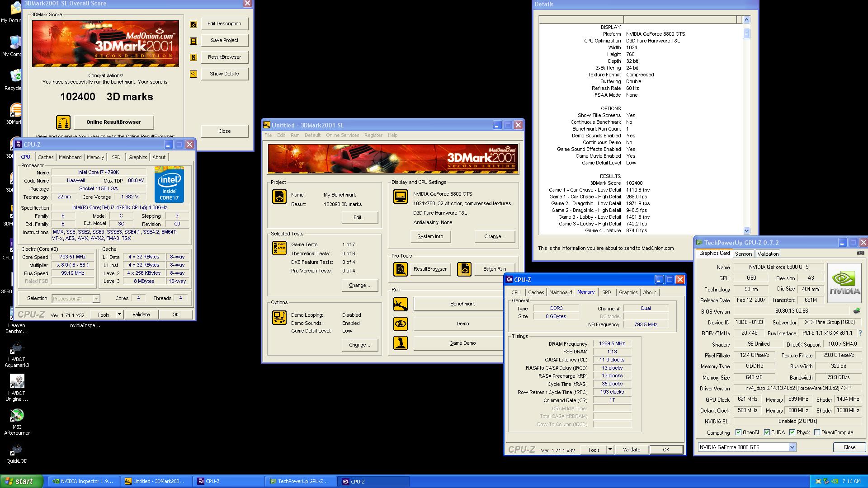
Task: Open Tools dropdown arrow in CPU-Z CPU window
Action: pyautogui.click(x=119, y=314)
